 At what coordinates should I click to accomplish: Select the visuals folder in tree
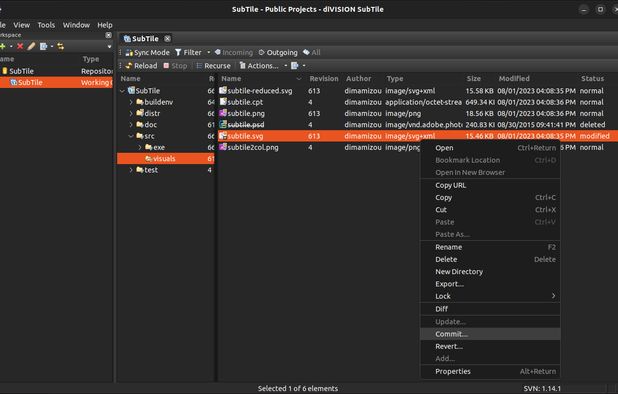166,159
